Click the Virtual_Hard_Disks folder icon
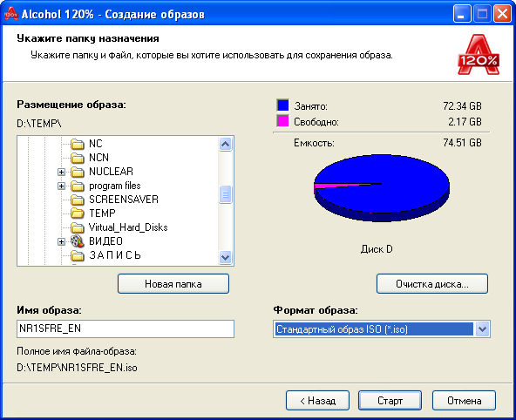The width and height of the screenshot is (516, 420). coord(78,227)
